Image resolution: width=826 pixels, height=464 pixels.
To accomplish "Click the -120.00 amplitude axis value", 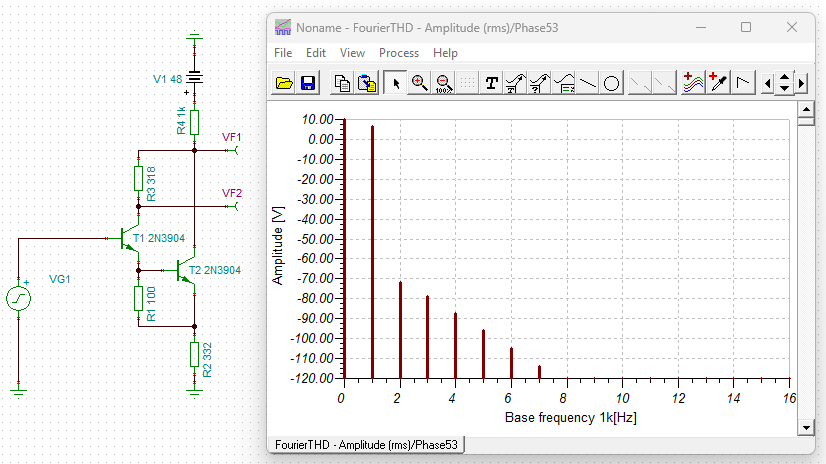I will 311,378.
